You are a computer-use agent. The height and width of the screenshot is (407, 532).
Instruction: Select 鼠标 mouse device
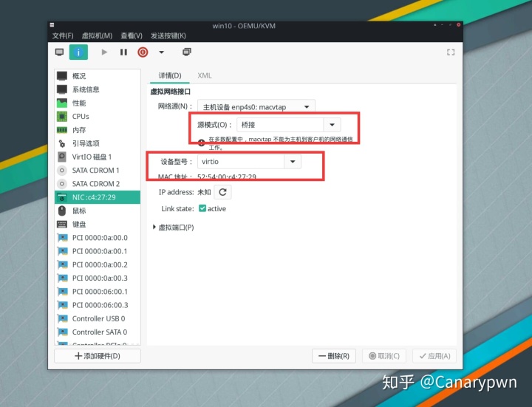(x=98, y=211)
